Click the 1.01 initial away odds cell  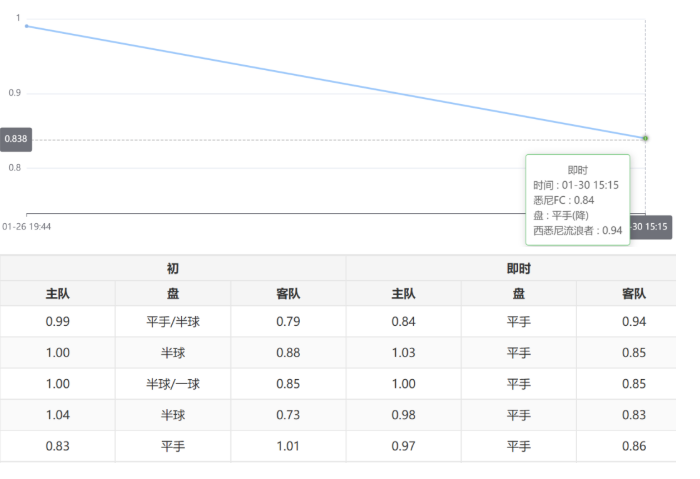(x=288, y=446)
